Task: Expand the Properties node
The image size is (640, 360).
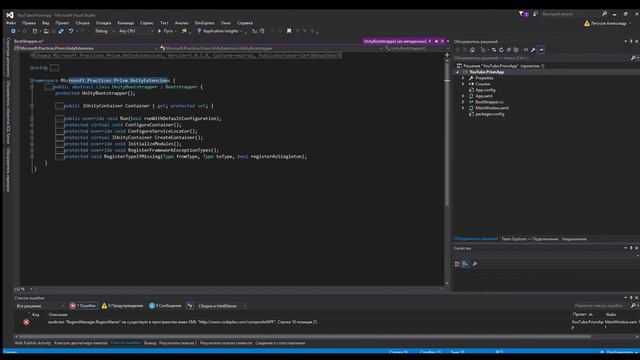Action: point(463,78)
